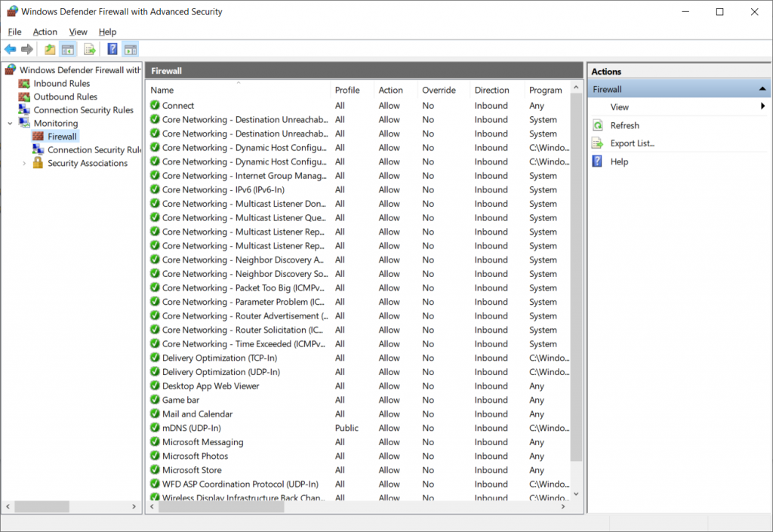Click Refresh in the Actions pane
773x532 pixels.
tap(624, 125)
